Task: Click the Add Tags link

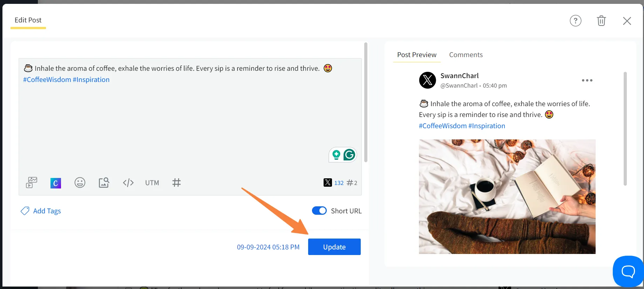Action: point(47,211)
